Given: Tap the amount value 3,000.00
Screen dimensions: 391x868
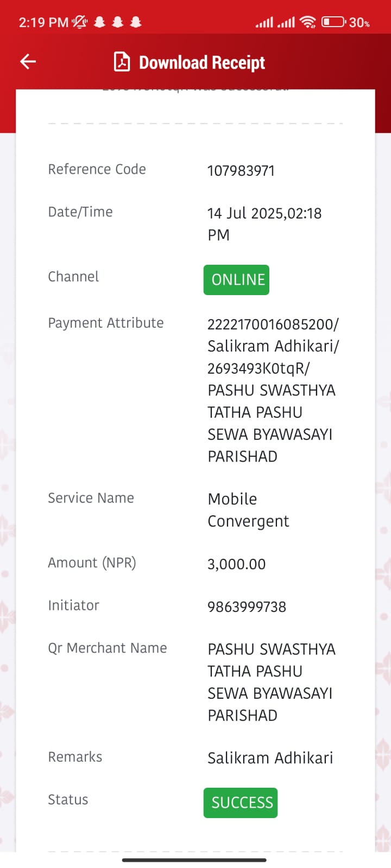Looking at the screenshot, I should [x=237, y=564].
